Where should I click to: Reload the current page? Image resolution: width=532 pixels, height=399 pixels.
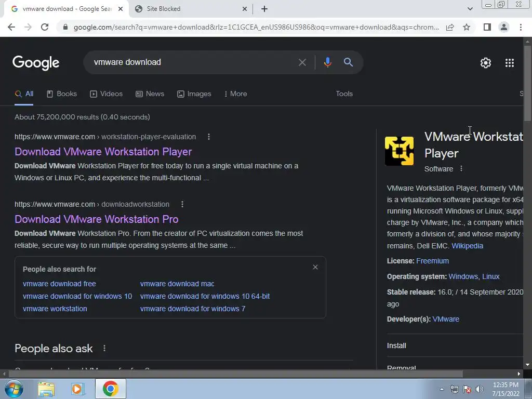point(45,27)
